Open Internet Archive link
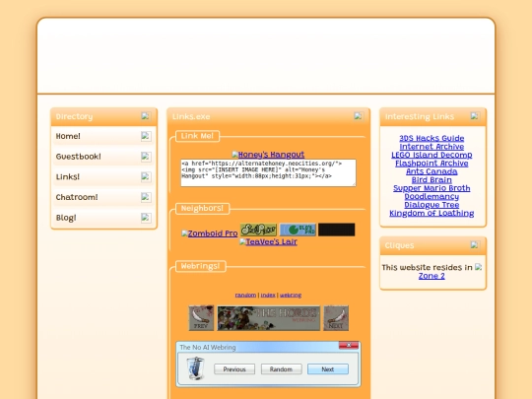The height and width of the screenshot is (399, 532). point(432,147)
